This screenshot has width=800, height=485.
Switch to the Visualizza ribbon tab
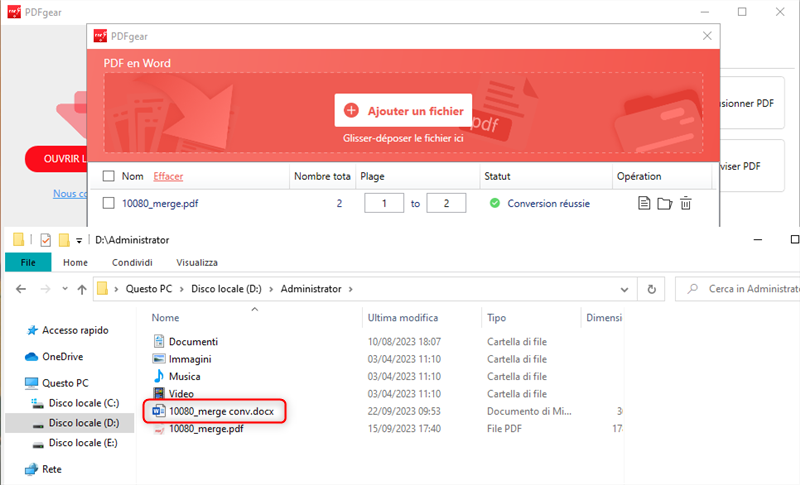197,262
